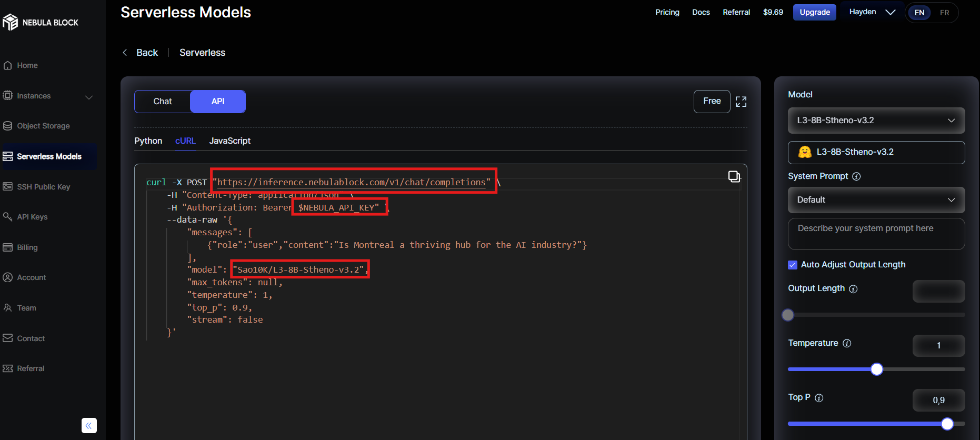Screen dimensions: 980x440
Task: Switch to Chat mode
Action: [163, 102]
